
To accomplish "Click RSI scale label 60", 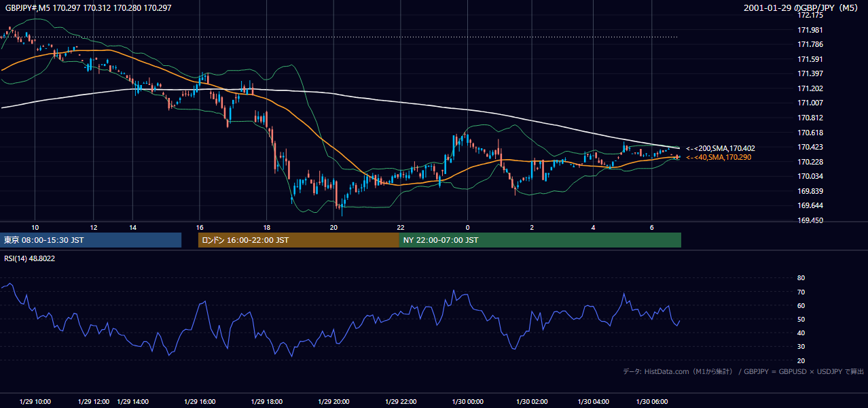I will [x=801, y=305].
